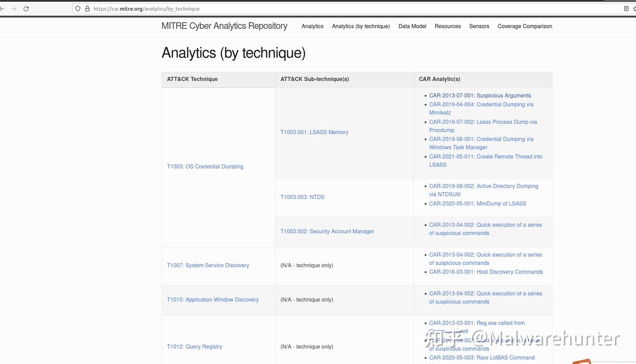This screenshot has width=636, height=364.
Task: Open T1007: System Service Discovery link
Action: [x=208, y=265]
